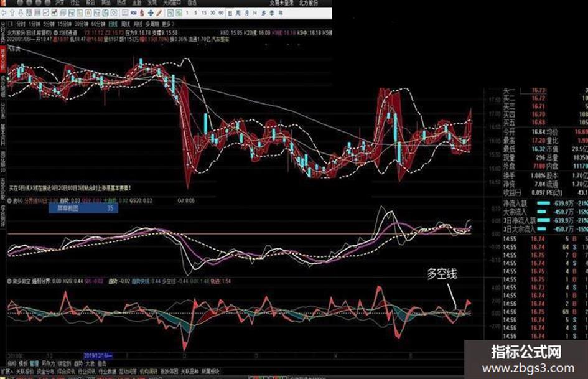This screenshot has height=379, width=588.
Task: Click the 今开 value 16.64
Action: tap(538, 132)
